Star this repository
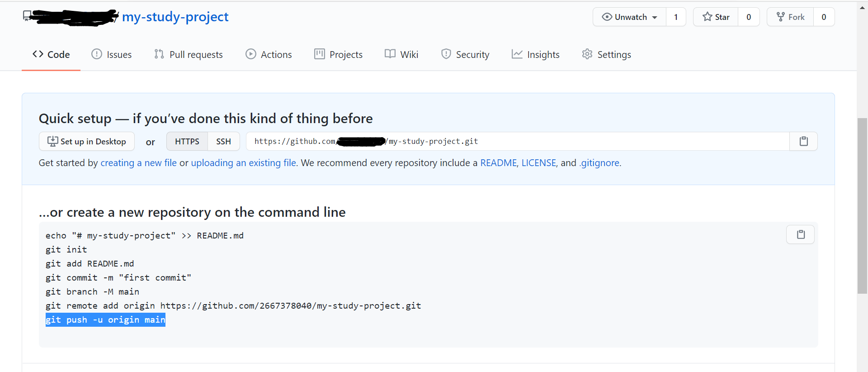Image resolution: width=868 pixels, height=372 pixels. click(716, 17)
